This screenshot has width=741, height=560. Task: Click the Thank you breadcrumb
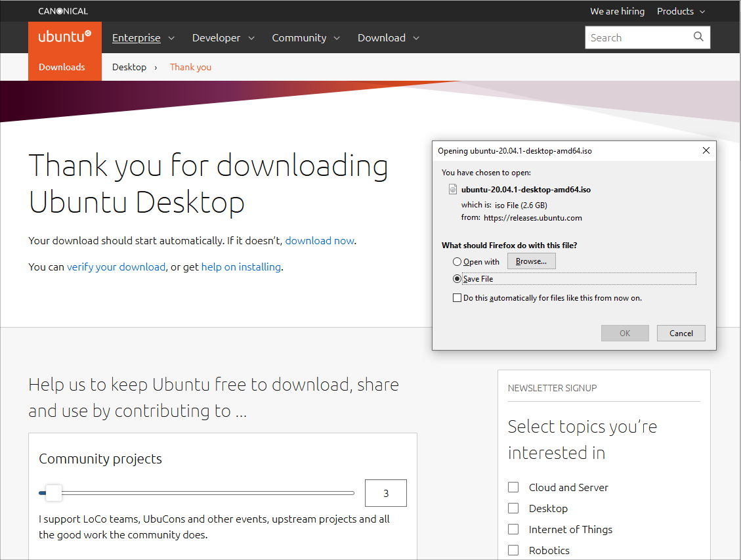tap(190, 67)
